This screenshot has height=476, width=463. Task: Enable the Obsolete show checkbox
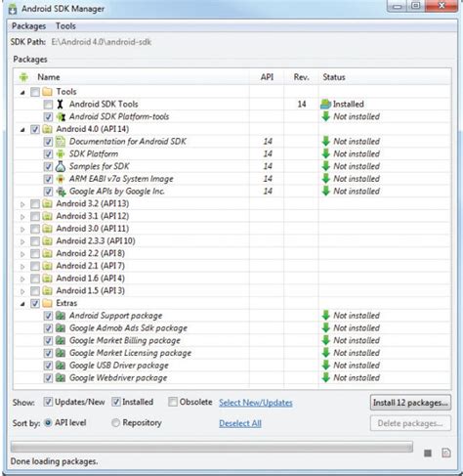point(173,402)
